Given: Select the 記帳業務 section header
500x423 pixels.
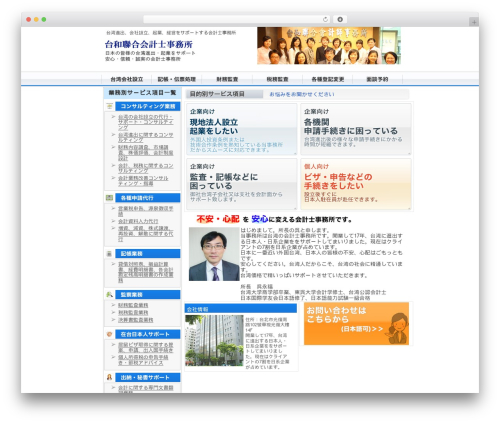Looking at the screenshot, I should tap(148, 254).
